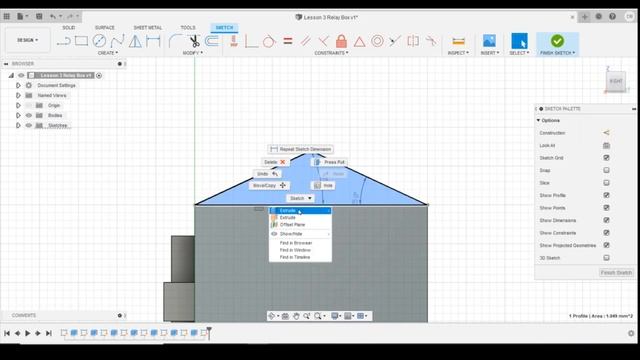Apply the Concentric constraint
This screenshot has height=360, width=640.
[377, 41]
